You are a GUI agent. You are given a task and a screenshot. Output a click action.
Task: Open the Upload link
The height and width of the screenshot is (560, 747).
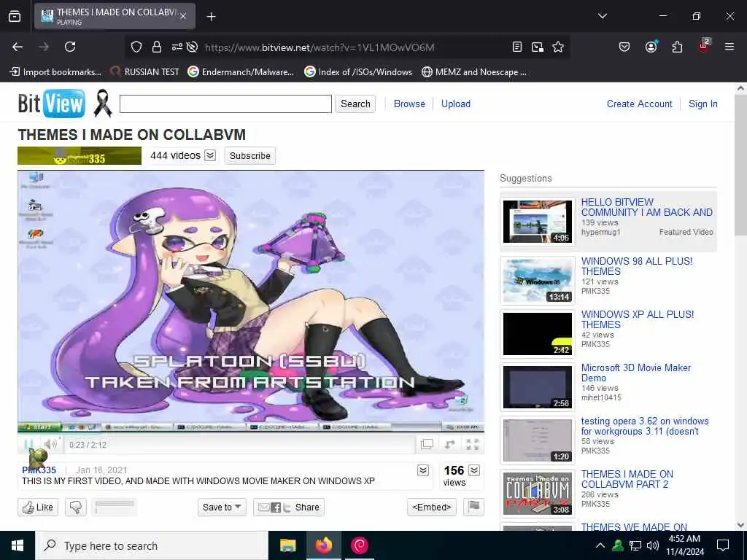(455, 104)
